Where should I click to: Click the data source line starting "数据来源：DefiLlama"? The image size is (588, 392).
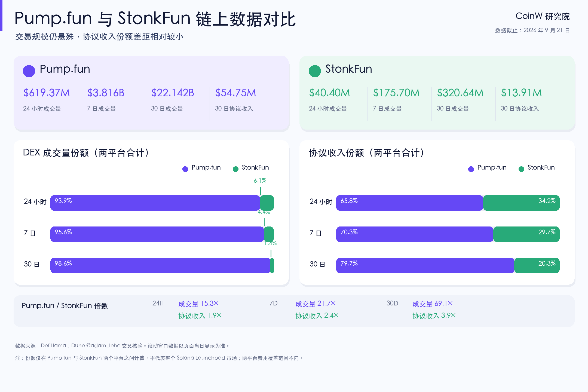122,346
